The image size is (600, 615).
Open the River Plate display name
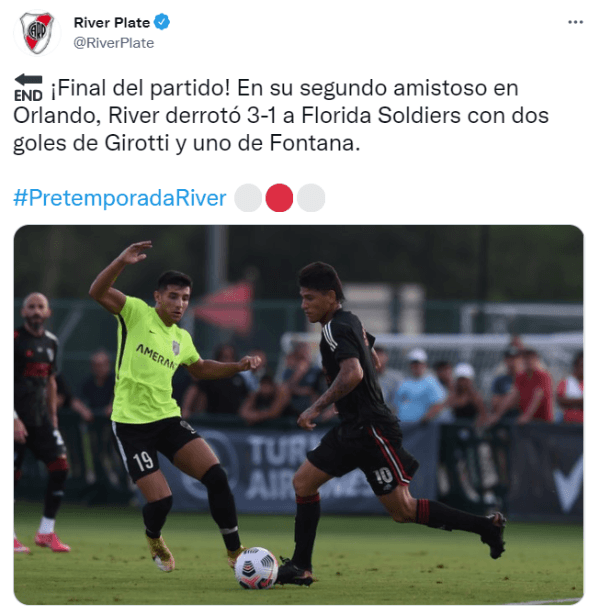coord(112,22)
